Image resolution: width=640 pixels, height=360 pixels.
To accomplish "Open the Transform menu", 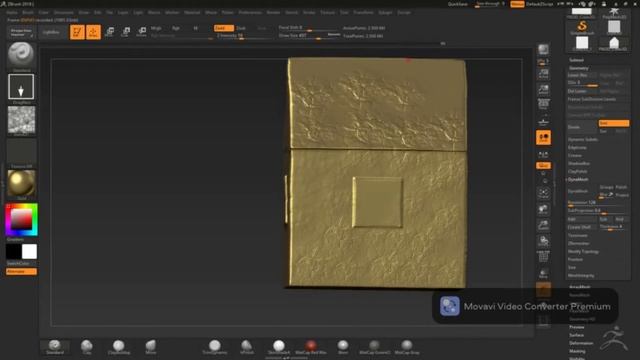I will pyautogui.click(x=363, y=13).
